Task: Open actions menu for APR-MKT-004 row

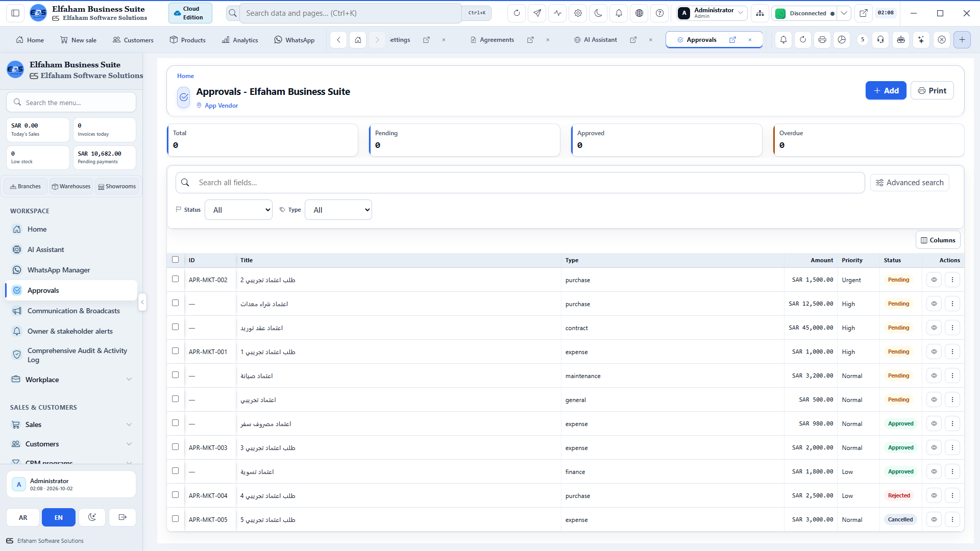Action: point(952,495)
